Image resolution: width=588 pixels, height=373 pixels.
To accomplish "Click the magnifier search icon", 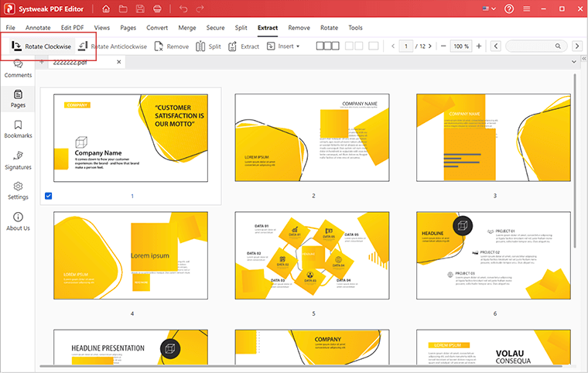I will (x=558, y=46).
